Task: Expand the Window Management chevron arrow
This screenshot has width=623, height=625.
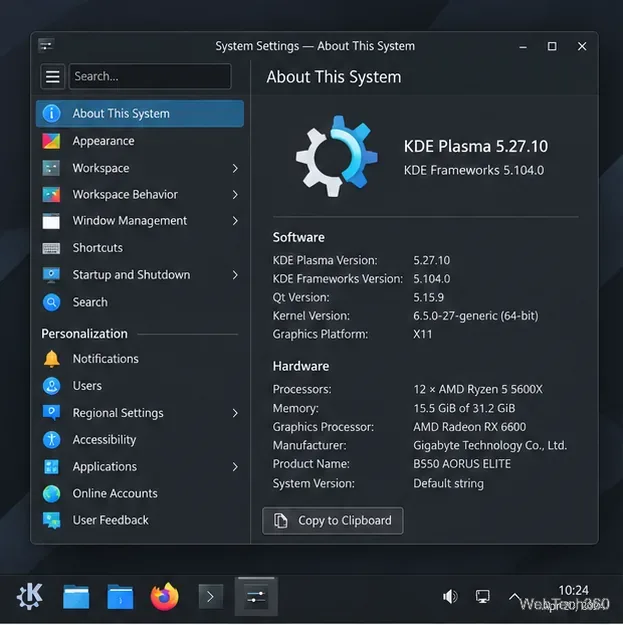Action: (235, 221)
